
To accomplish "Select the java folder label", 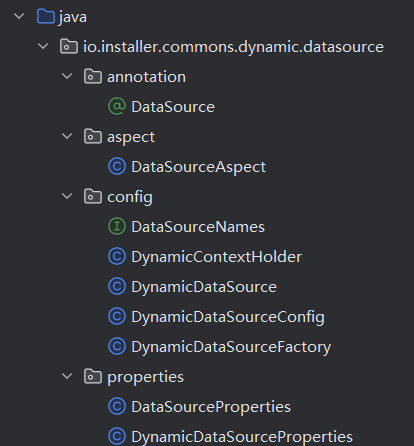I will pos(73,17).
